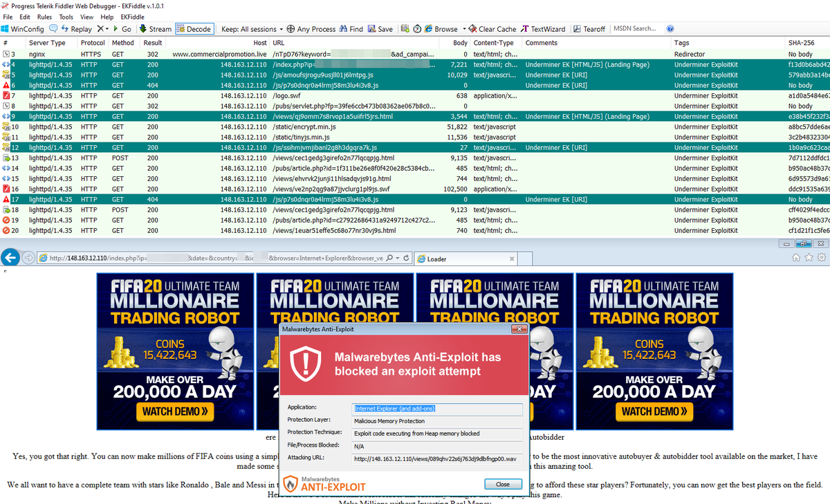Toggle the Decode button
The height and width of the screenshot is (504, 830).
point(194,29)
